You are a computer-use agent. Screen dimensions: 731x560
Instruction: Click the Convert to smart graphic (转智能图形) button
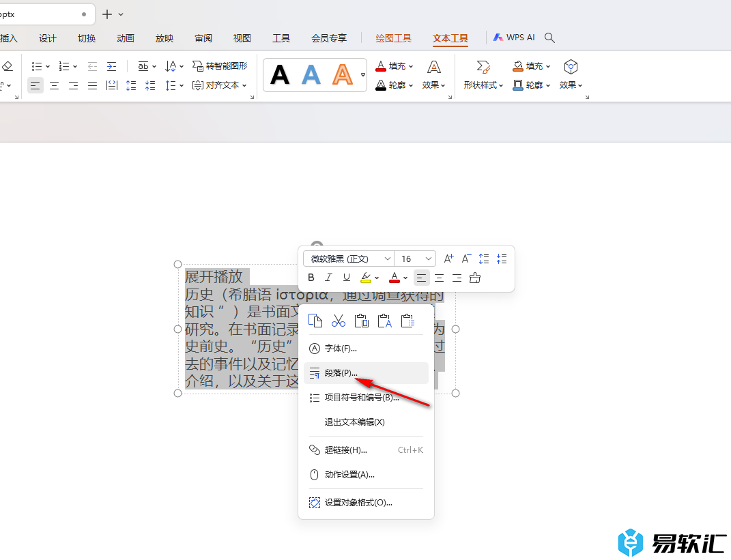(x=220, y=66)
